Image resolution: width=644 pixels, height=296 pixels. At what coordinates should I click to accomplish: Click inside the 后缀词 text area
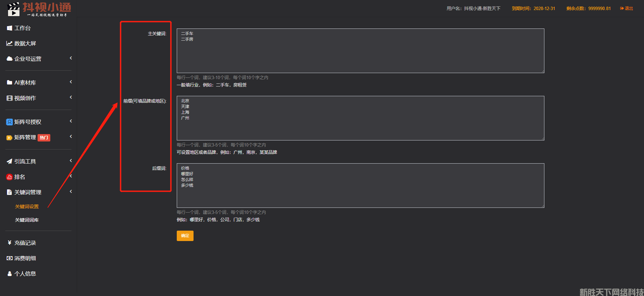click(360, 185)
